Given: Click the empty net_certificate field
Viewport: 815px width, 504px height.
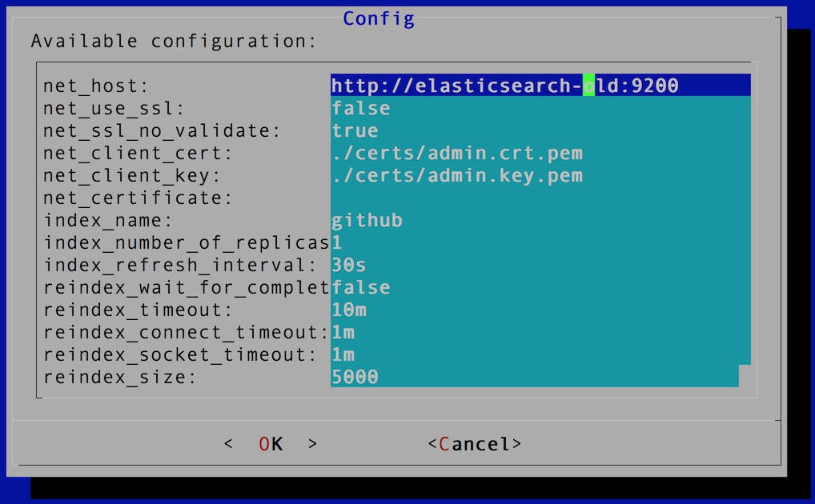Looking at the screenshot, I should pos(540,198).
